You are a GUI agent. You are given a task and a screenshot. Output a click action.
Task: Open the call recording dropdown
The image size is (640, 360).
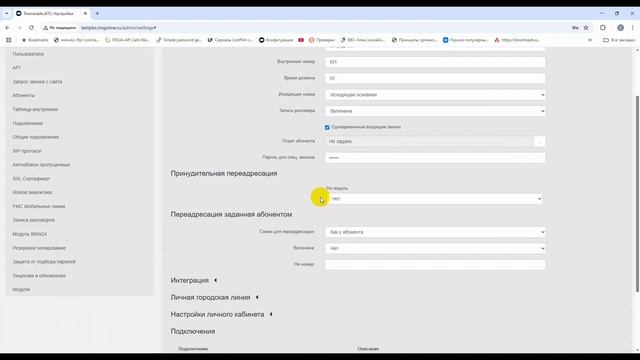435,111
